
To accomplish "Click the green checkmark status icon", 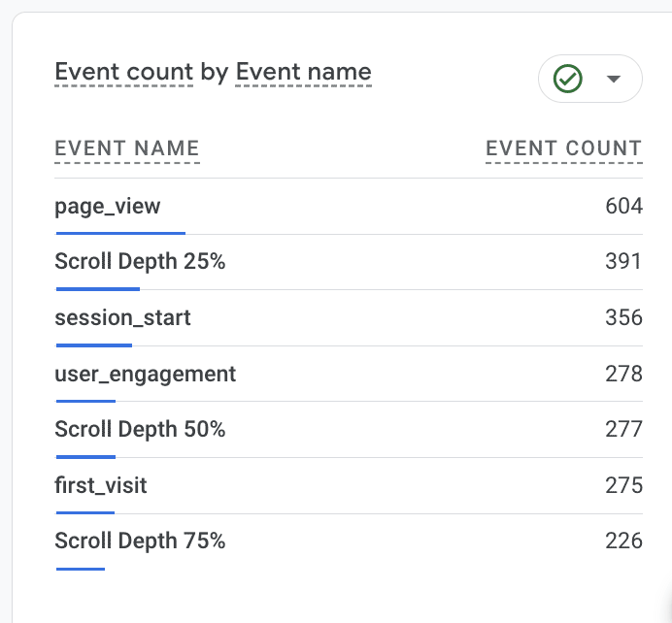I will coord(567,79).
